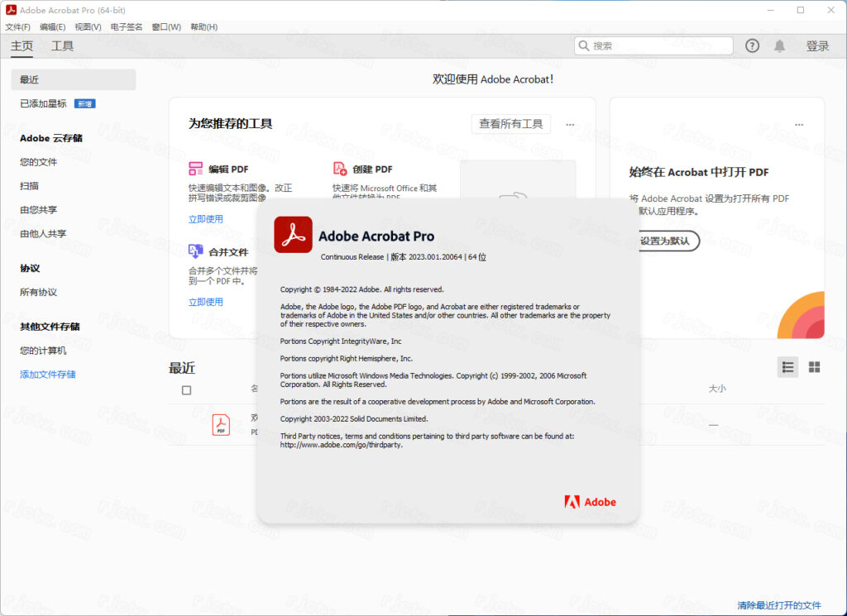Click the thirdparty URL in About dialog
Image resolution: width=847 pixels, height=616 pixels.
coord(342,445)
